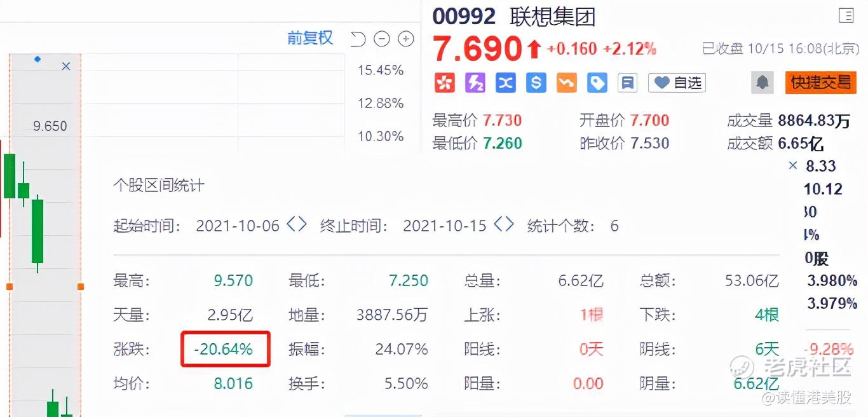Click the orange downward trend line icon

(x=567, y=83)
